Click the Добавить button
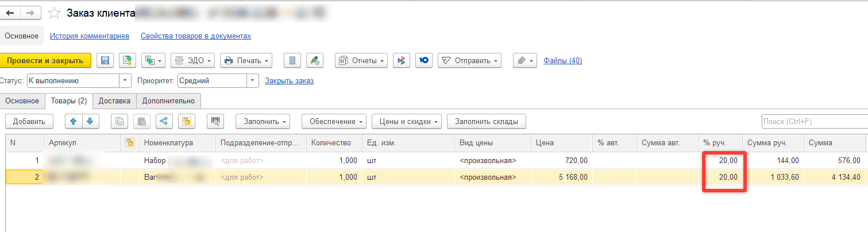This screenshot has height=232, width=868. pyautogui.click(x=29, y=121)
